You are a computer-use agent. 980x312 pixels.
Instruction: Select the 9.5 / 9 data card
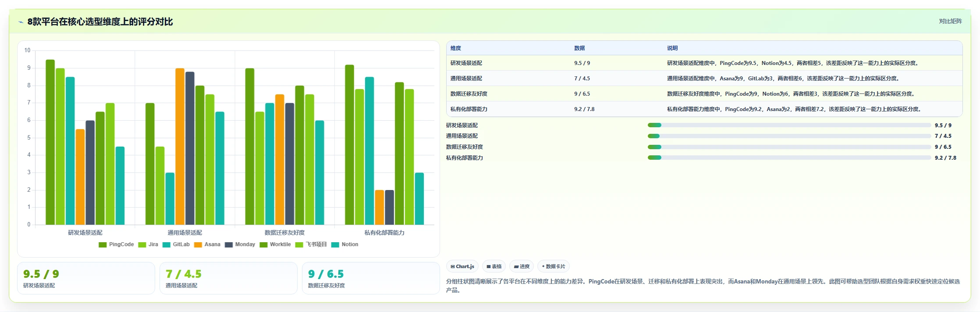[86, 278]
